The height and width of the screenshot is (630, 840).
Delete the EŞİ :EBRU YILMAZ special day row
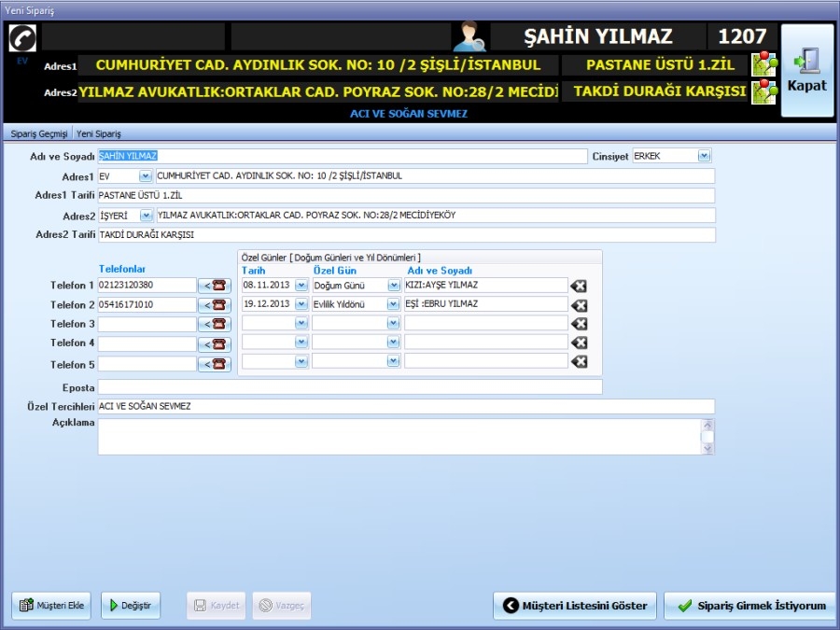[579, 305]
